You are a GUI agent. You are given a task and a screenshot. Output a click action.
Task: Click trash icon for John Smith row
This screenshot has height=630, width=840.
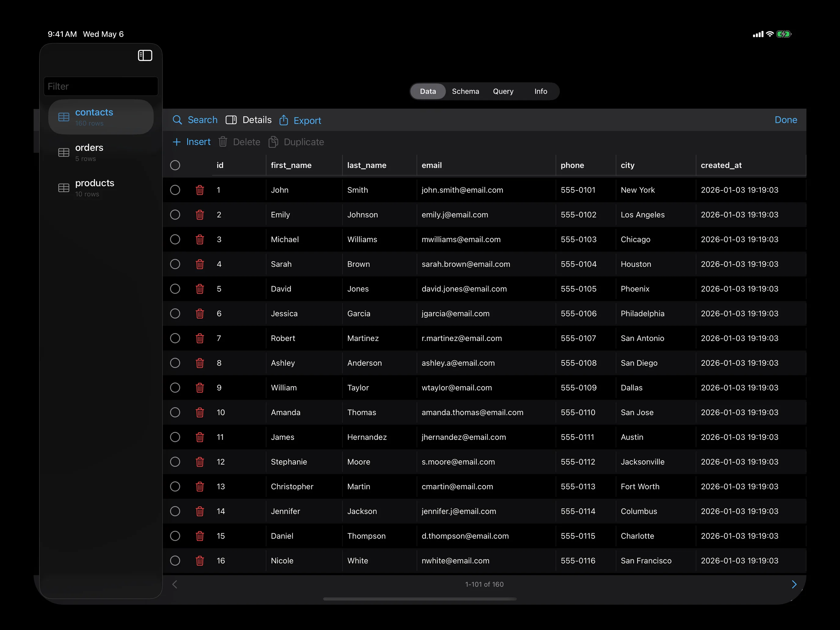tap(200, 190)
